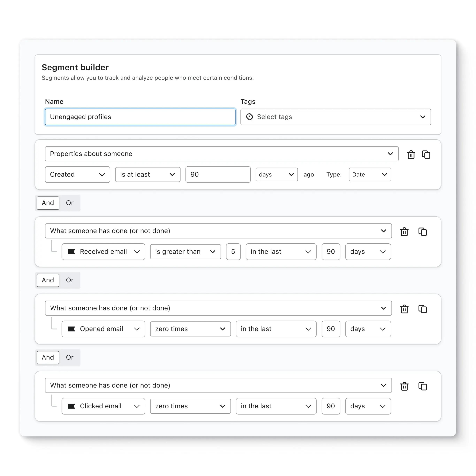Click the Created 90 days value field
This screenshot has height=476, width=476.
point(218,175)
